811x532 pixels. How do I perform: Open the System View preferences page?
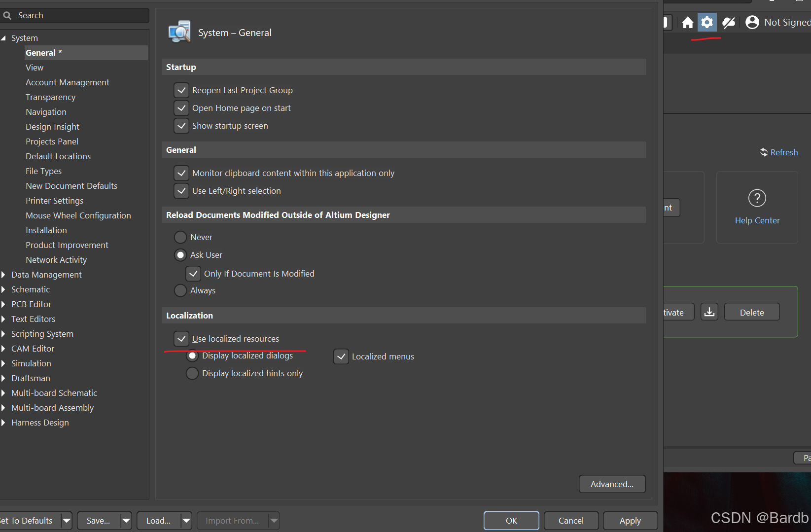[x=35, y=68]
